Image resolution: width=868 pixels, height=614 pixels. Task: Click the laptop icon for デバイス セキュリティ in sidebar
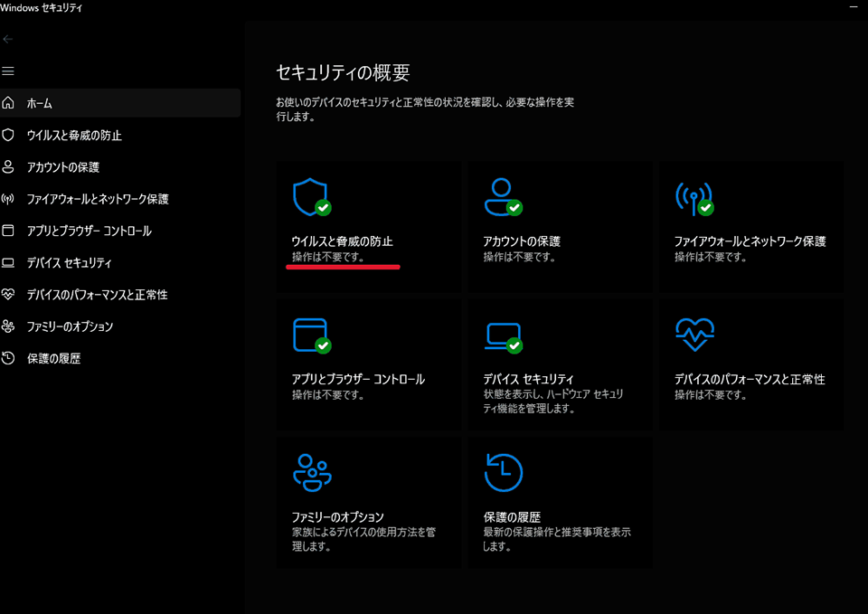tap(8, 262)
